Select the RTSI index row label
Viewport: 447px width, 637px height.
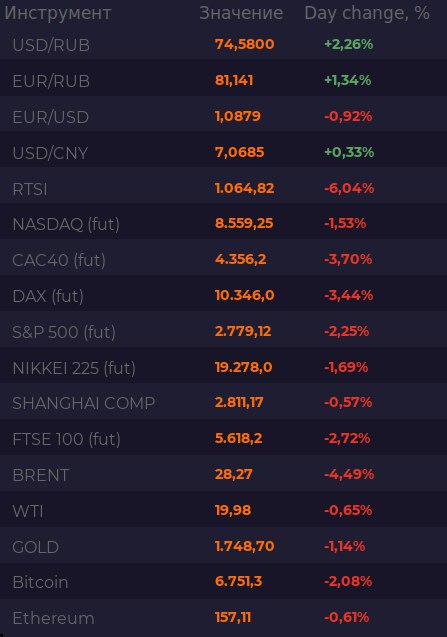point(30,189)
